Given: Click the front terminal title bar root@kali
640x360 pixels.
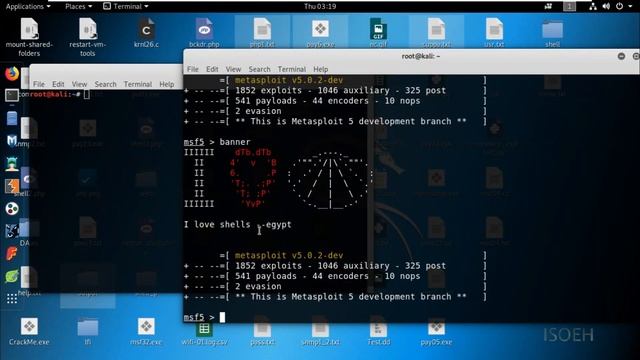Looking at the screenshot, I should 420,56.
